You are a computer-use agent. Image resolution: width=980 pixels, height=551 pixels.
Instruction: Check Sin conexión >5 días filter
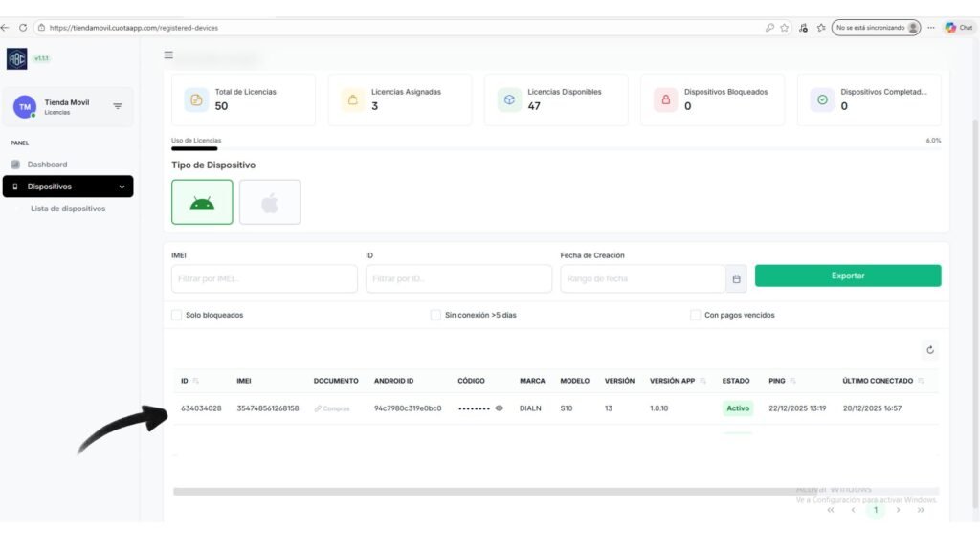pyautogui.click(x=435, y=315)
